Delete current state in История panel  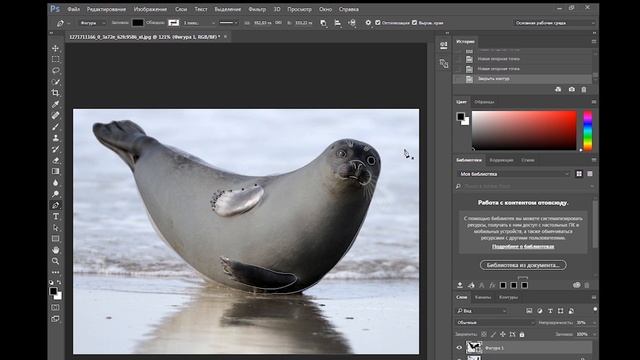point(584,89)
